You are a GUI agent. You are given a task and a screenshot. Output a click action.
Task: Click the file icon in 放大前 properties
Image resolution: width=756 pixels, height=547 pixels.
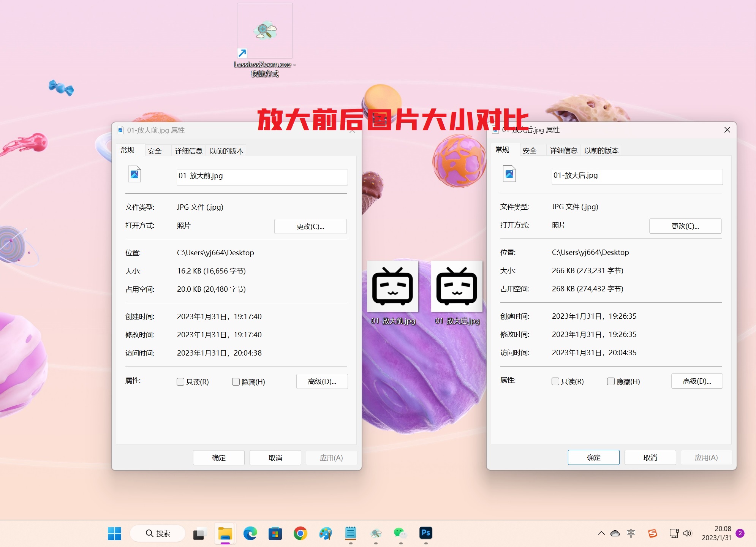coord(134,174)
